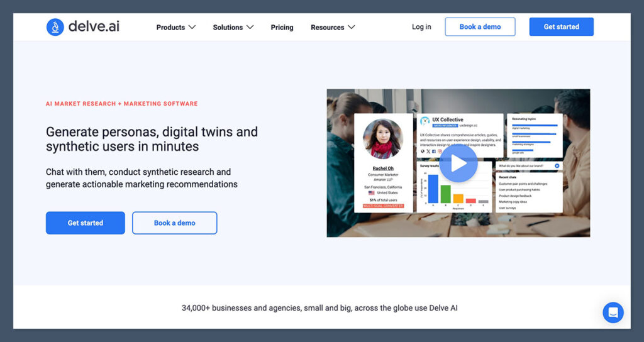
Task: Open the chat support widget icon
Action: tap(613, 312)
